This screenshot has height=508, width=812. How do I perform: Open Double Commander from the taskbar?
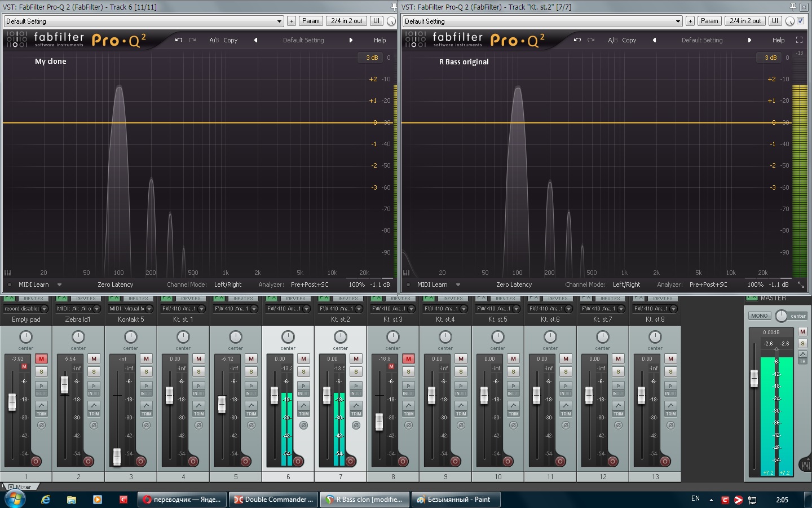(274, 500)
